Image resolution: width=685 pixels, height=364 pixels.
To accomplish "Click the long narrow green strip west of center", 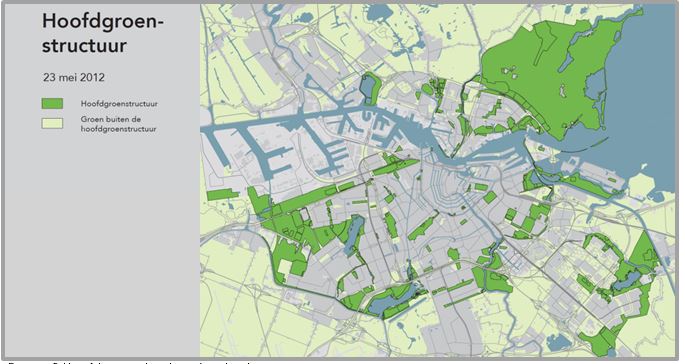I will tap(306, 197).
